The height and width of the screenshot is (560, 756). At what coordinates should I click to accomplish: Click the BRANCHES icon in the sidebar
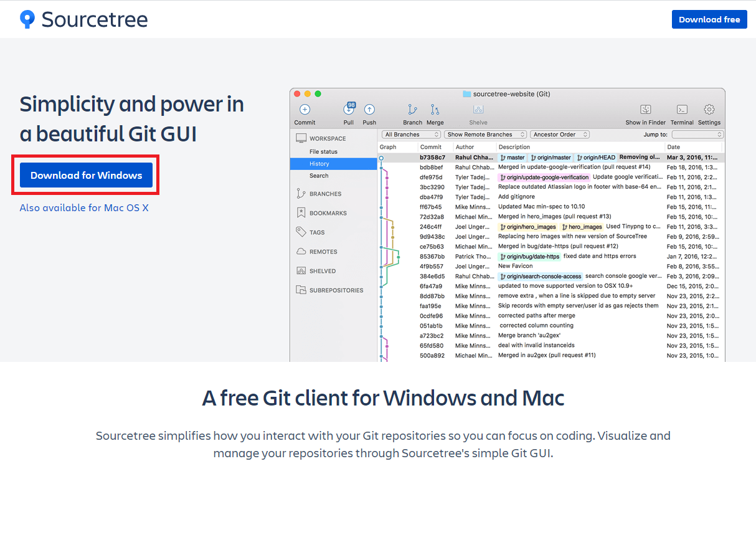tap(301, 194)
